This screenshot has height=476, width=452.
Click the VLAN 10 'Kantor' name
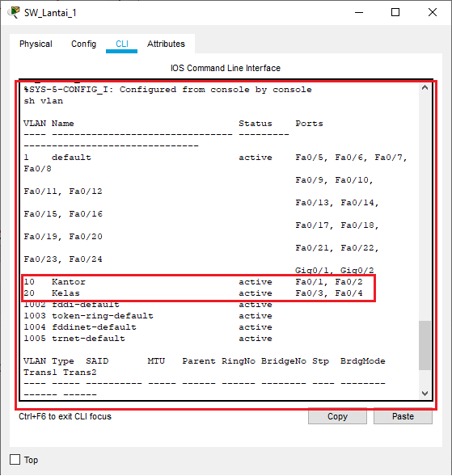[x=69, y=282]
